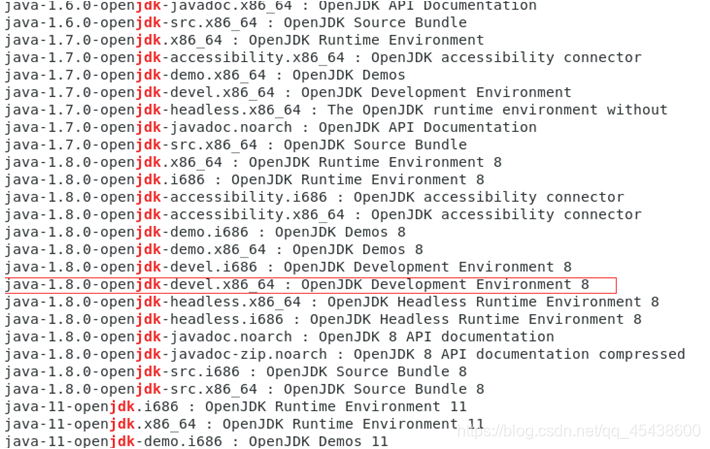Click java-1.8.0-openjdk-src.x86_64 Source Bundle 8
This screenshot has height=449, width=710.
coord(245,389)
